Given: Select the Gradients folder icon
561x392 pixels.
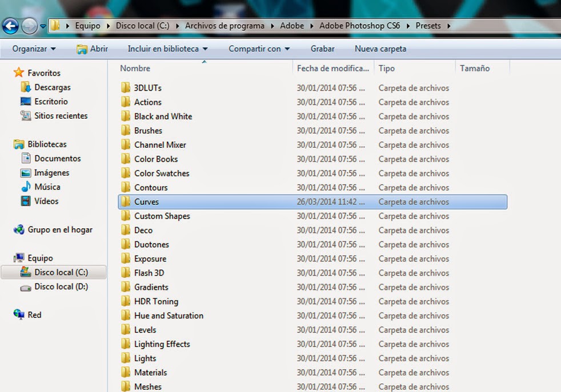Looking at the screenshot, I should [126, 287].
